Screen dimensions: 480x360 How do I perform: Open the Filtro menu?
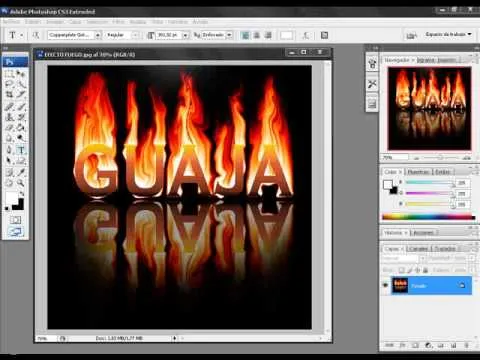pos(118,22)
